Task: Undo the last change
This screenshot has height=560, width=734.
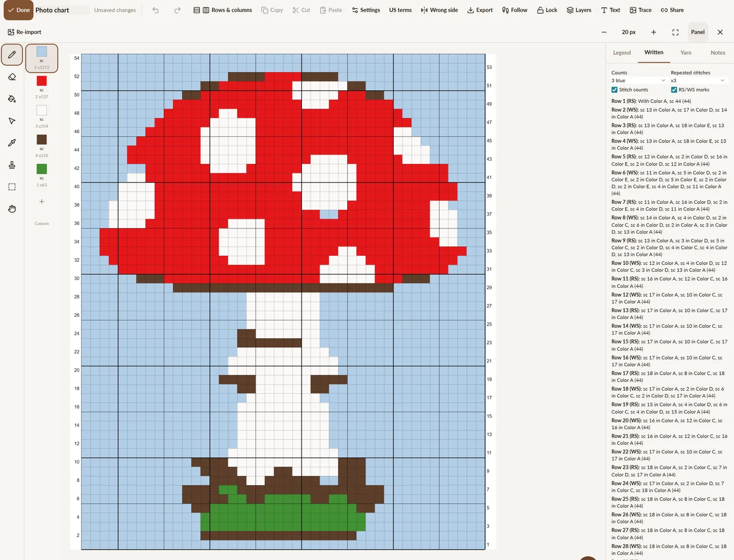Action: (156, 10)
